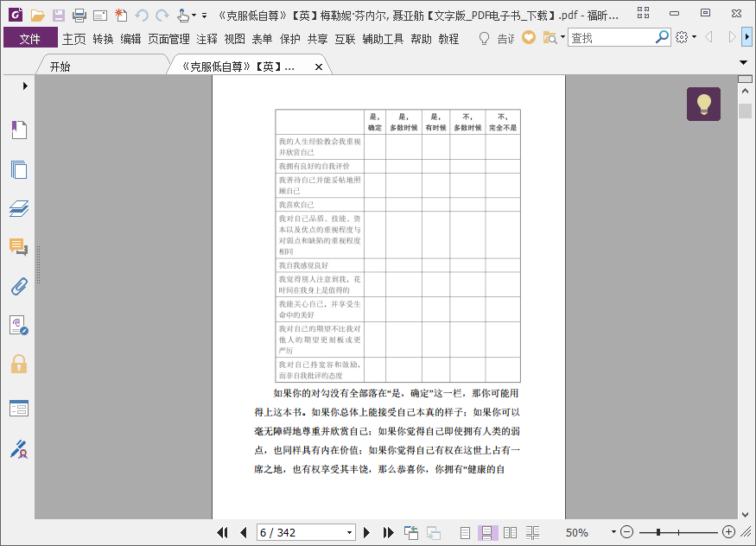Open the bookmarks panel in sidebar
756x546 pixels.
point(19,130)
